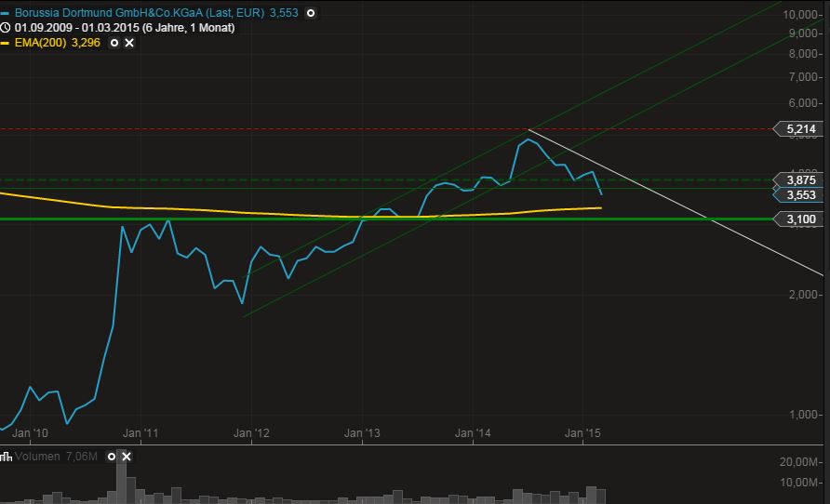The height and width of the screenshot is (504, 830).
Task: Open settings circle icon next to EMA(200)
Action: pos(114,43)
